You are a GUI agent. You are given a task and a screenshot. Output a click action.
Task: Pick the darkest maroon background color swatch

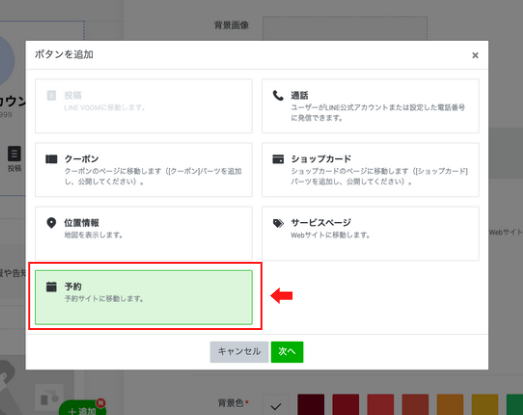point(311,405)
